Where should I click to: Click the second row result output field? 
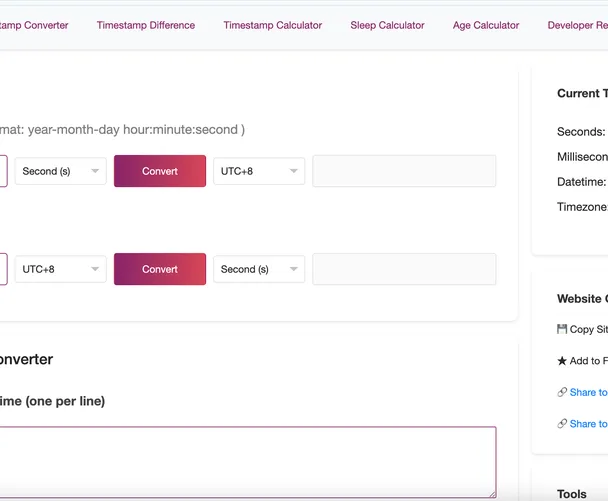(x=404, y=269)
